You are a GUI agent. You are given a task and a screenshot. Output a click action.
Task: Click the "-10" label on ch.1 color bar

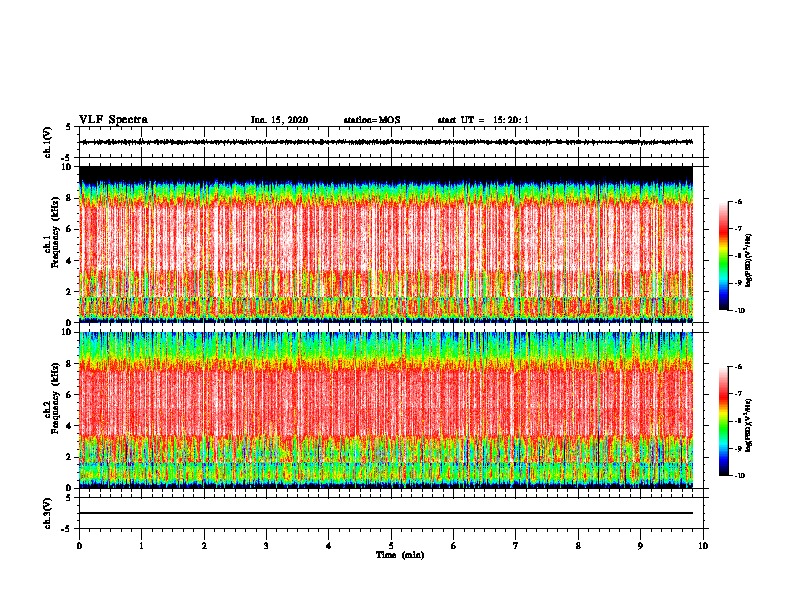pos(739,311)
